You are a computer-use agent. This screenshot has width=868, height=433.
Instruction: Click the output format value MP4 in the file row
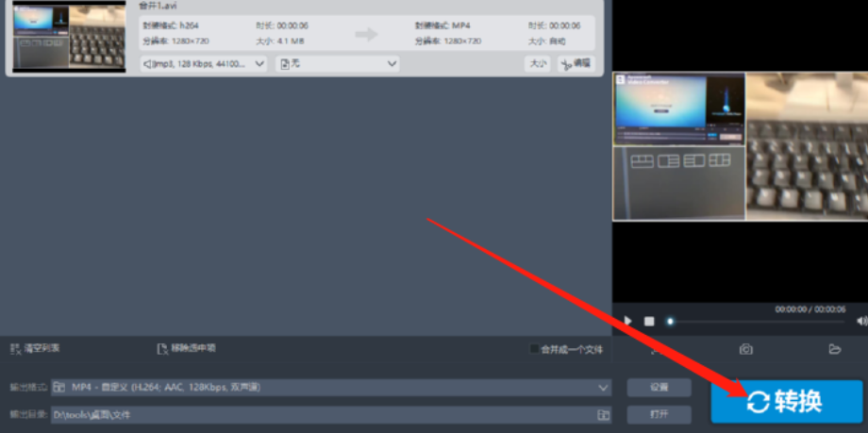point(461,26)
